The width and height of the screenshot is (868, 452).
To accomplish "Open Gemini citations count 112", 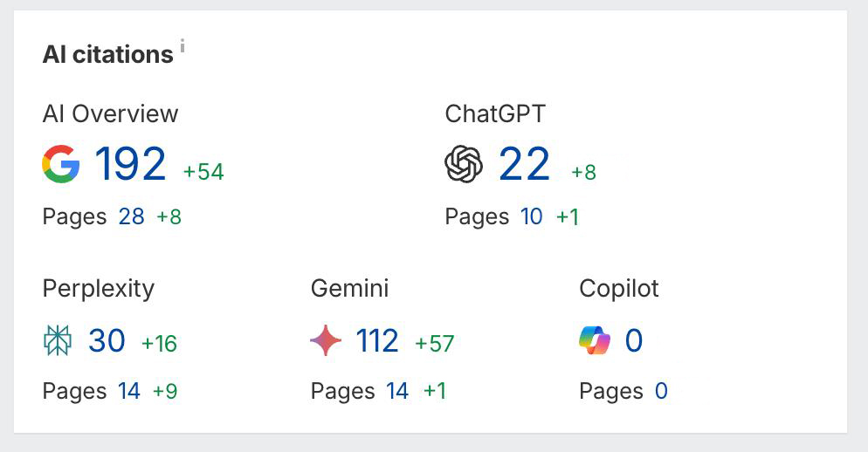I will click(377, 341).
